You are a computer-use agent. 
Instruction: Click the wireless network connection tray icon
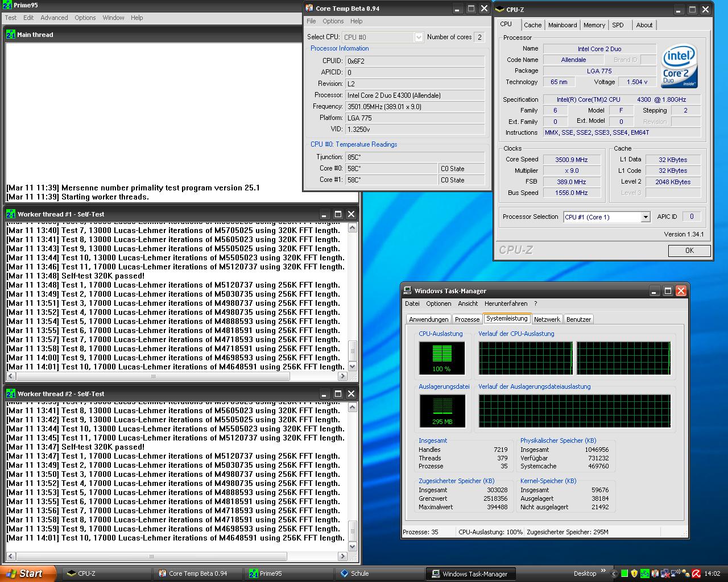[676, 573]
